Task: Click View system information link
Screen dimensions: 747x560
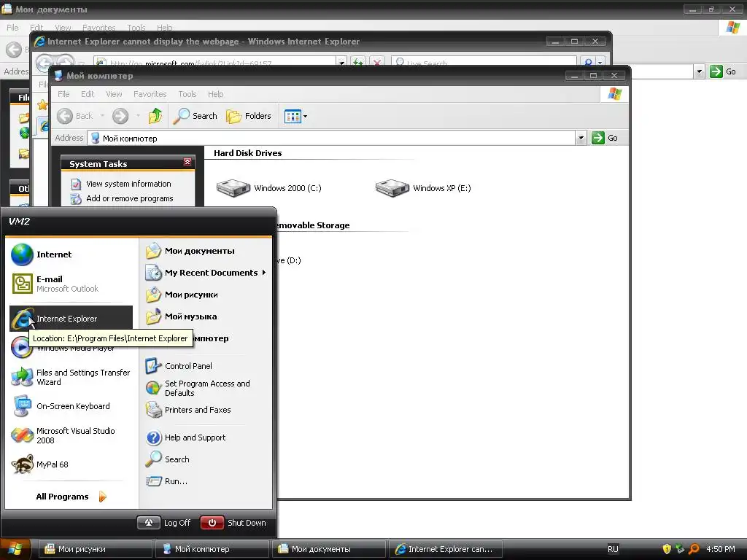Action: [128, 184]
